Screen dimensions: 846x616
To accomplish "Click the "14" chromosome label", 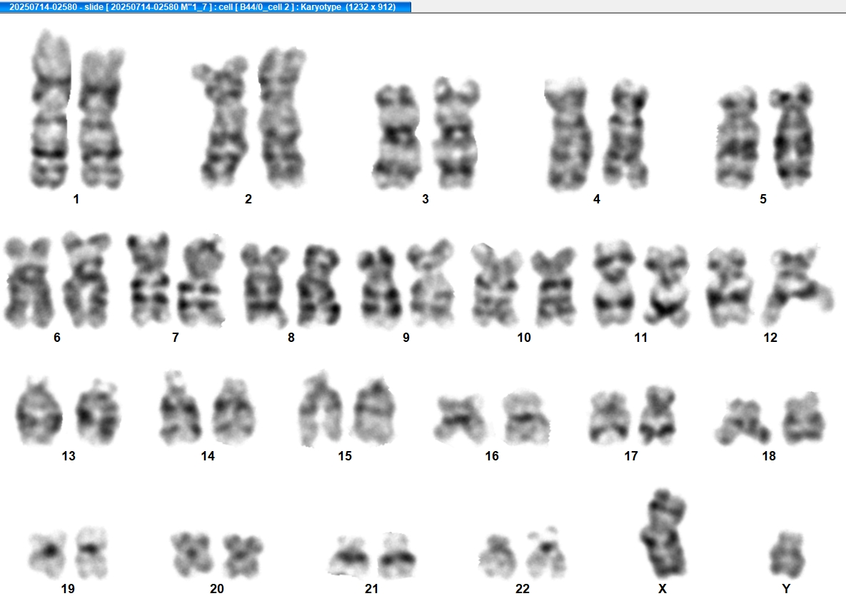I will point(208,456).
